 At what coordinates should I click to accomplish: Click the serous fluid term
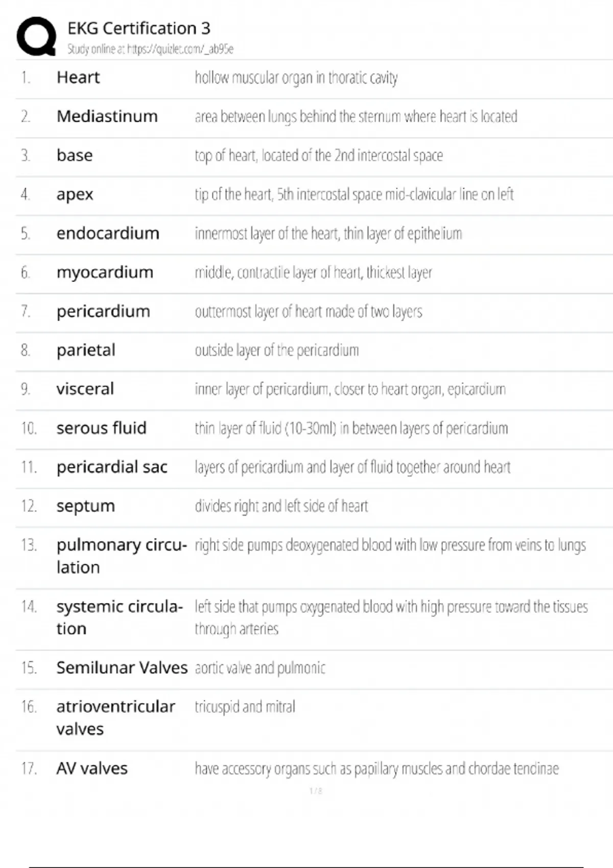coord(101,428)
